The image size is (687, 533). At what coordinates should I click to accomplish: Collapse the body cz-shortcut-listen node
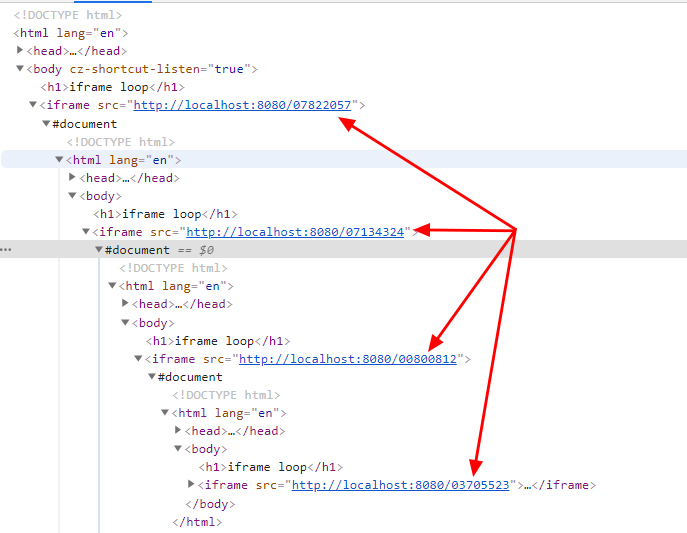pyautogui.click(x=20, y=69)
